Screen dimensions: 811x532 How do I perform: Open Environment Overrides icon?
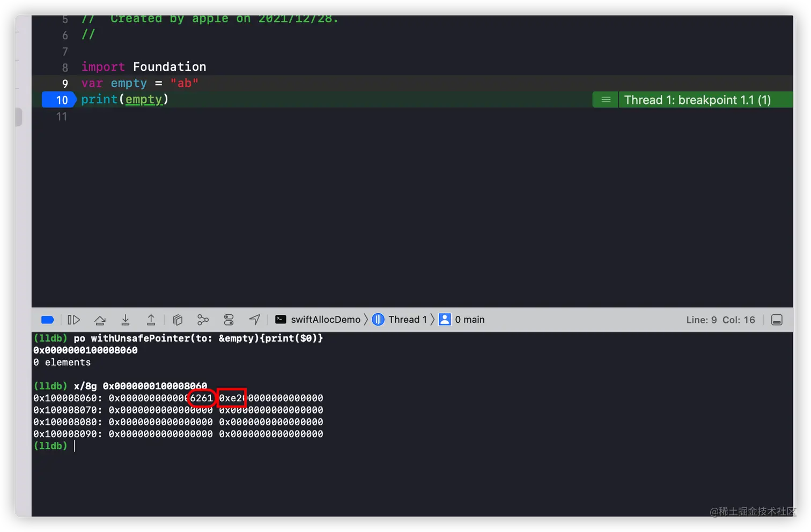tap(229, 320)
